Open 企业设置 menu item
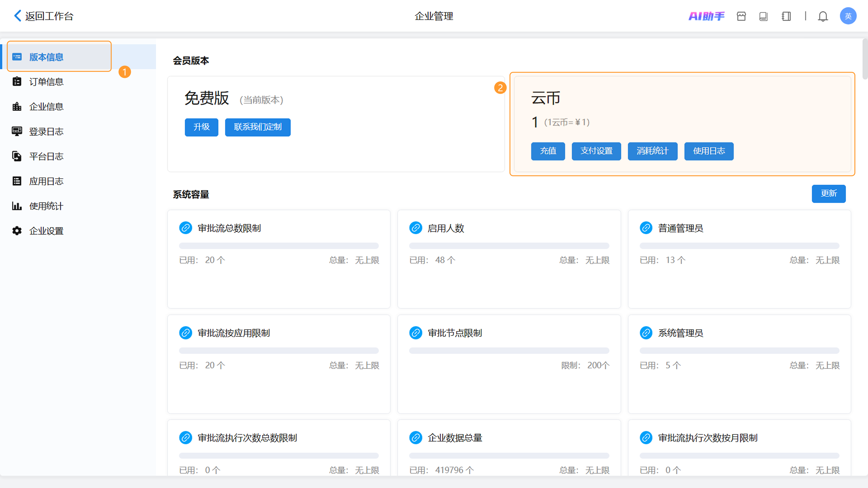 pos(78,231)
